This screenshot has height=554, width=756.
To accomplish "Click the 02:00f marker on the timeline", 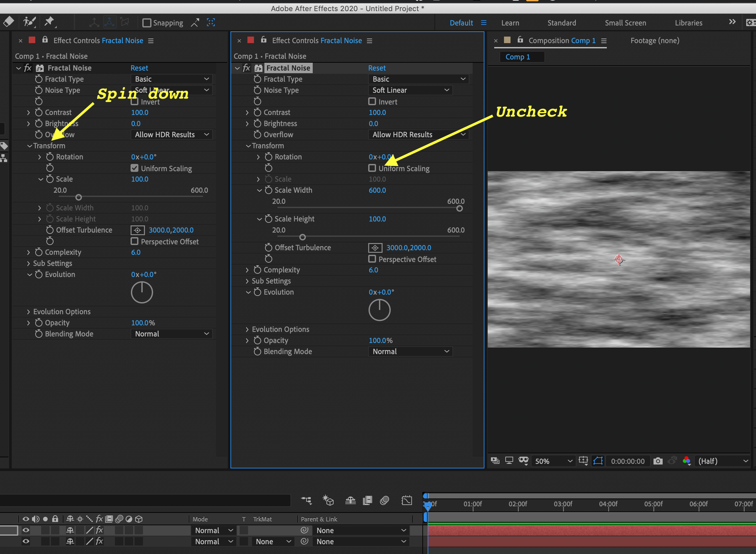I will (x=517, y=504).
